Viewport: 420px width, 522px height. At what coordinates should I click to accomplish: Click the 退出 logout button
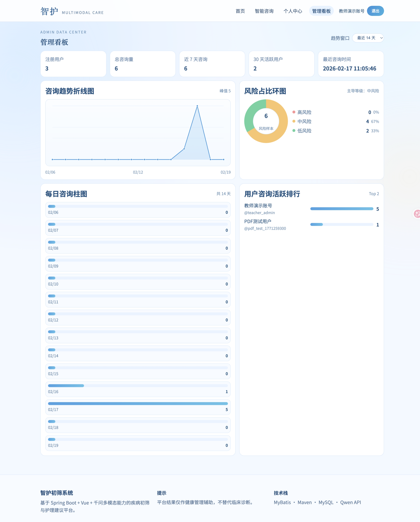tap(375, 11)
